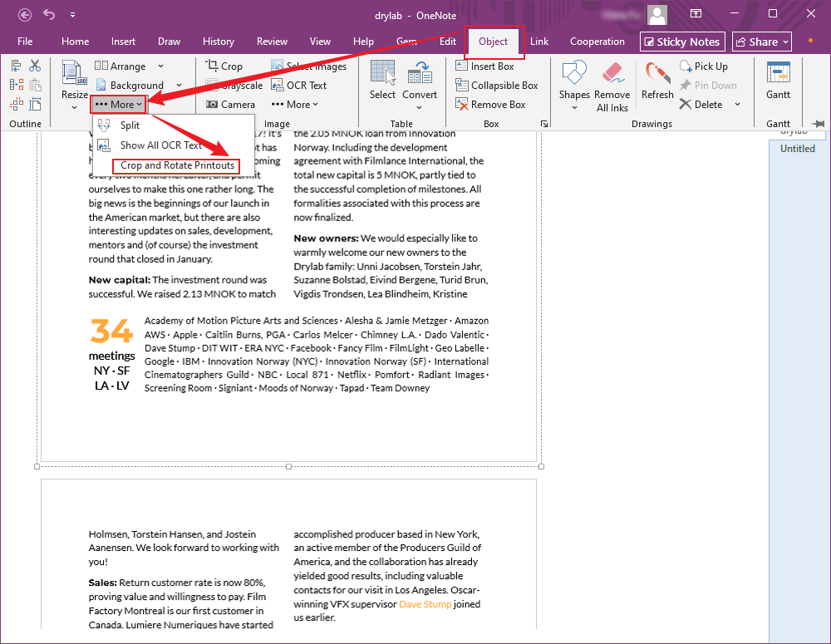
Task: Click the Sticky Notes button
Action: click(682, 42)
